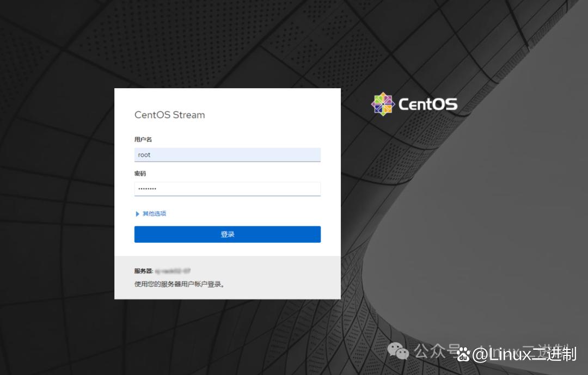This screenshot has height=375, width=588.
Task: Click the 服务器 label text
Action: 144,271
